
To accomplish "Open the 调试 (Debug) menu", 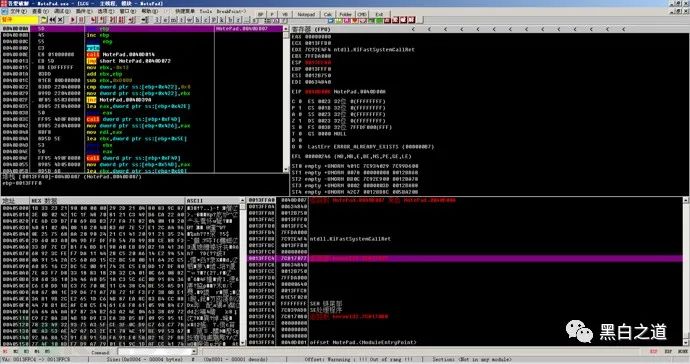I will (x=61, y=11).
